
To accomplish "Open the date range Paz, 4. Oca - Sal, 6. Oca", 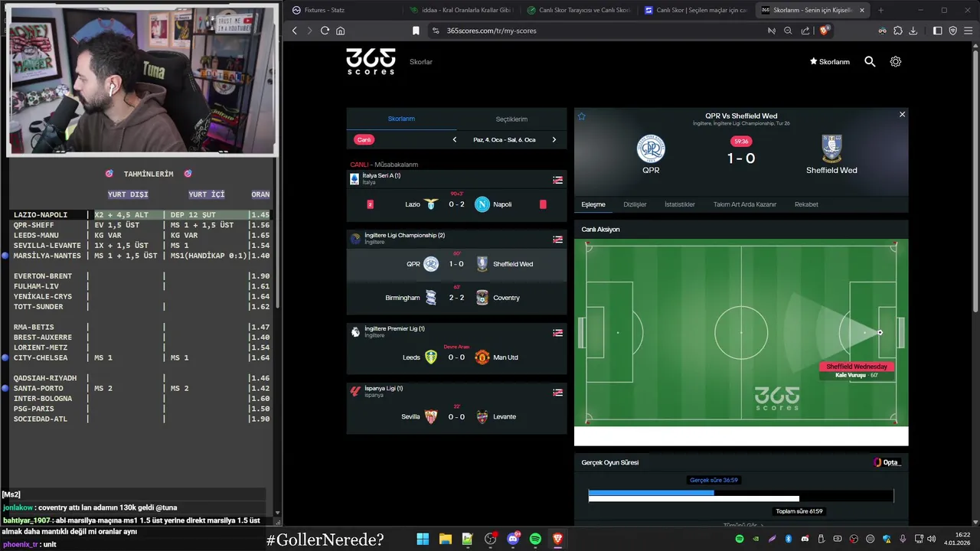I will point(505,140).
